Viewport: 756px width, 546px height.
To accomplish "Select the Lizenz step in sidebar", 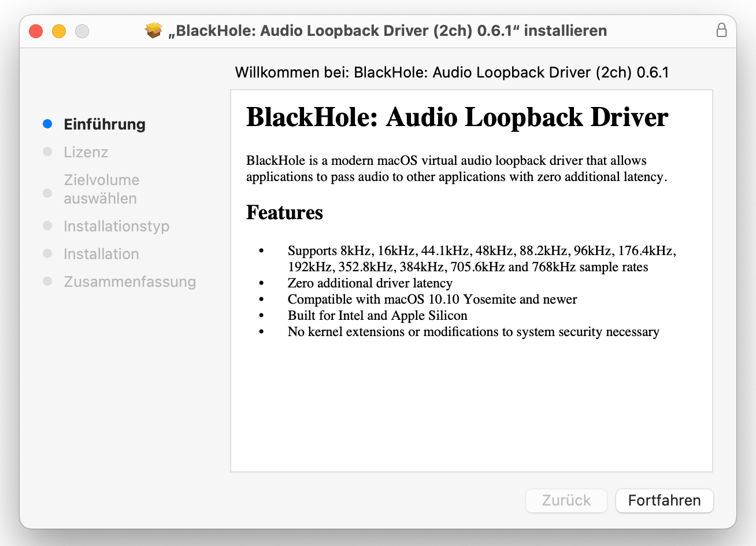I will click(x=86, y=152).
